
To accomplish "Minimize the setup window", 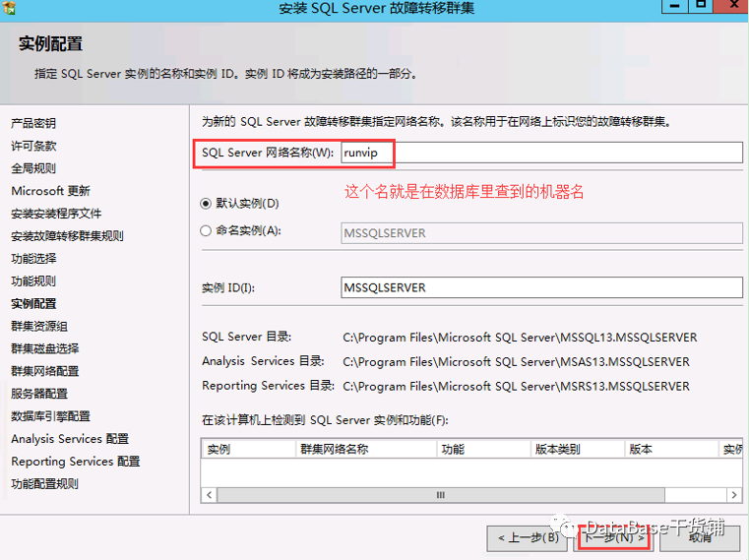I will tap(674, 5).
